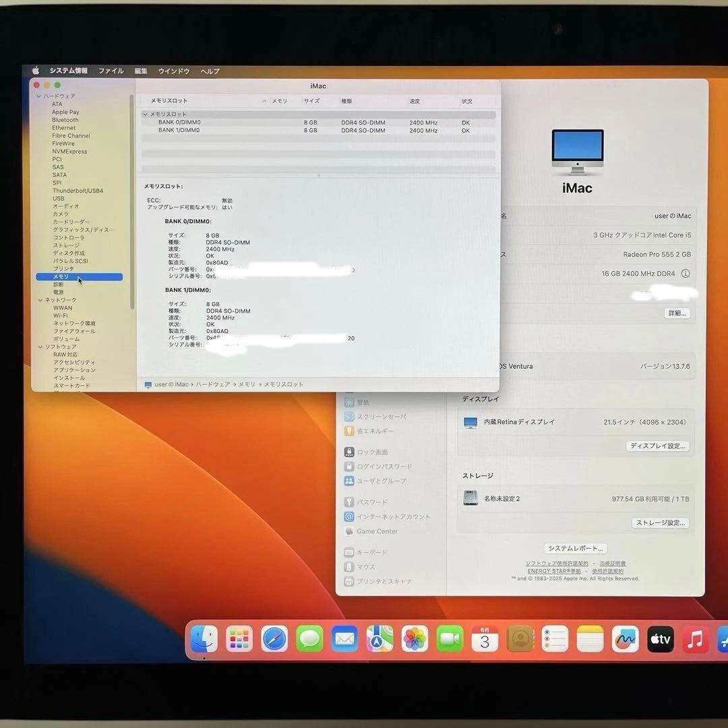Collapse the メモリスロット group in the table

point(146,115)
